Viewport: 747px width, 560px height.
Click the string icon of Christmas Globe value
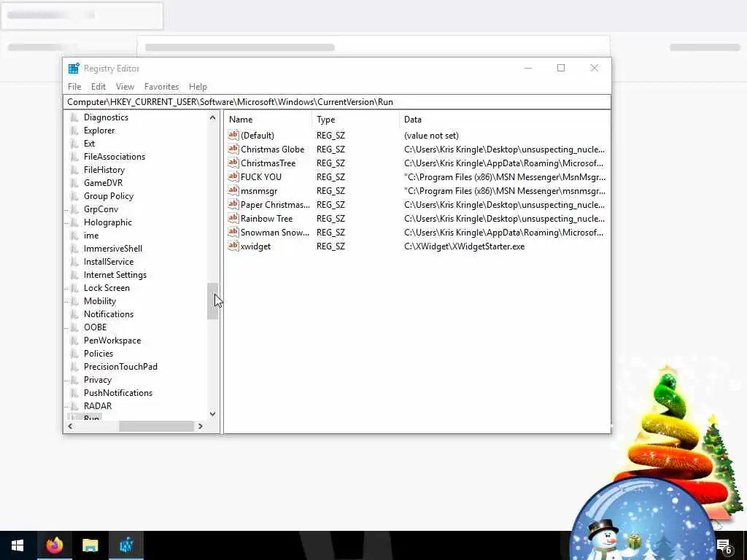233,149
